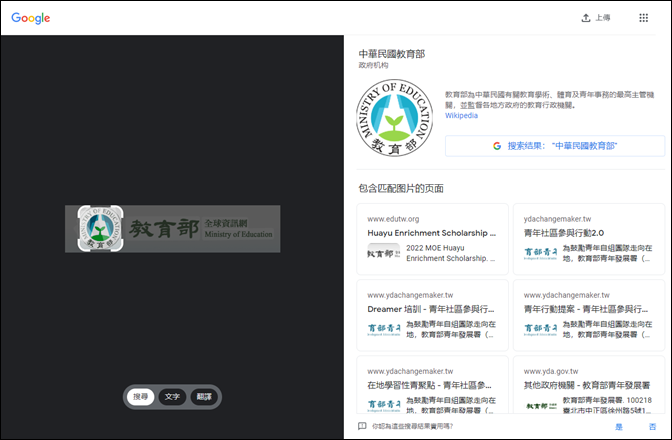Open 在地學習性青聚點 result card
The height and width of the screenshot is (440, 672).
point(432,385)
